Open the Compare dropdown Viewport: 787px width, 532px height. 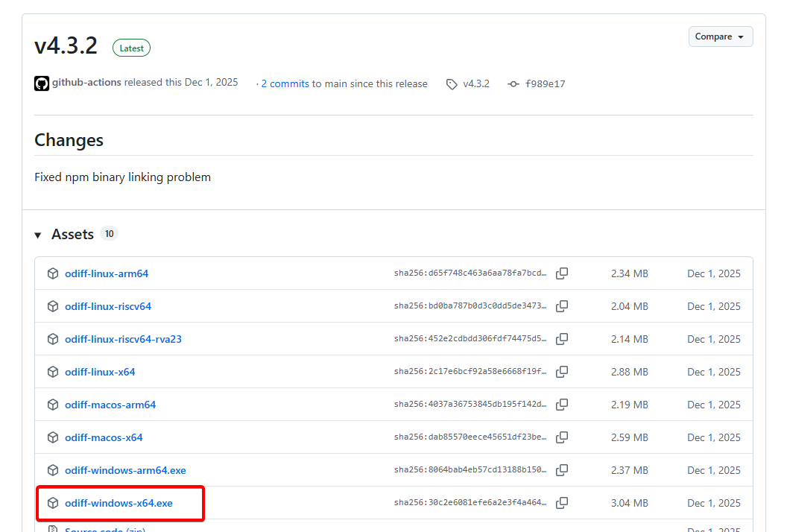[x=720, y=37]
